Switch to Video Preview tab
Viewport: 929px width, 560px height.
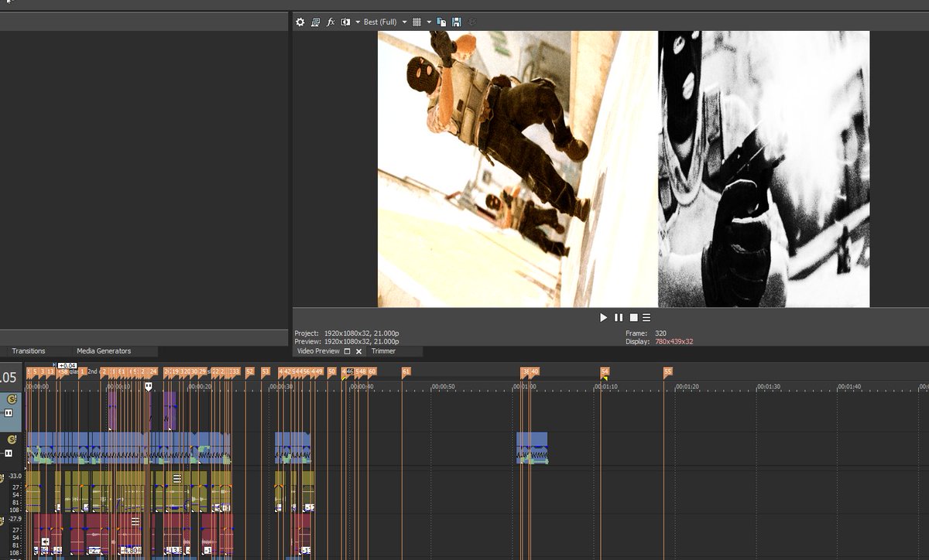click(x=318, y=351)
